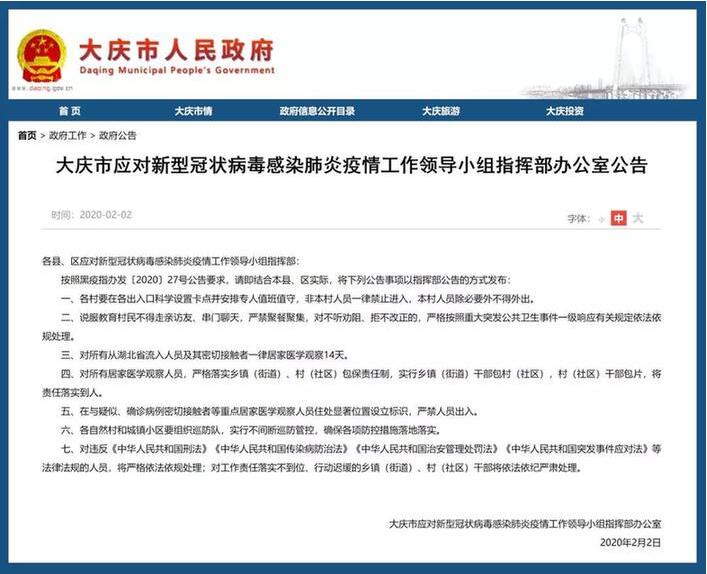This screenshot has height=574, width=707.
Task: Set font size to large (大)
Action: click(x=638, y=217)
